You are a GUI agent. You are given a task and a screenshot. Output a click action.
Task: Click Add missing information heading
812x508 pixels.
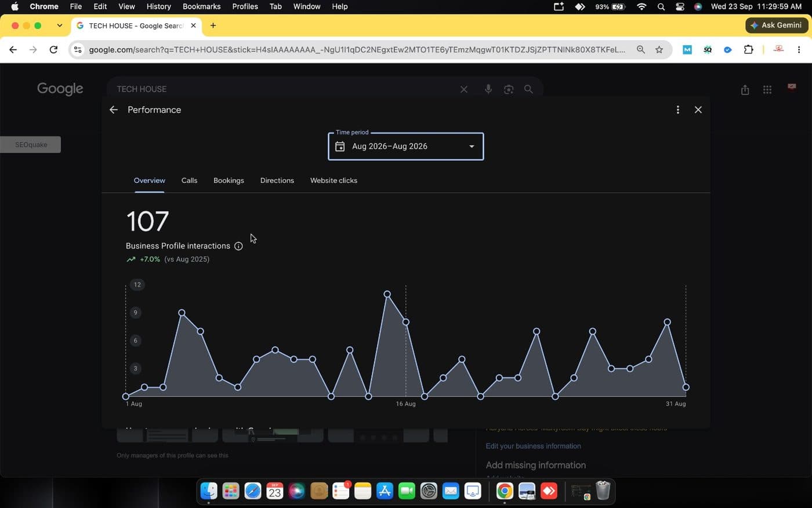point(535,465)
